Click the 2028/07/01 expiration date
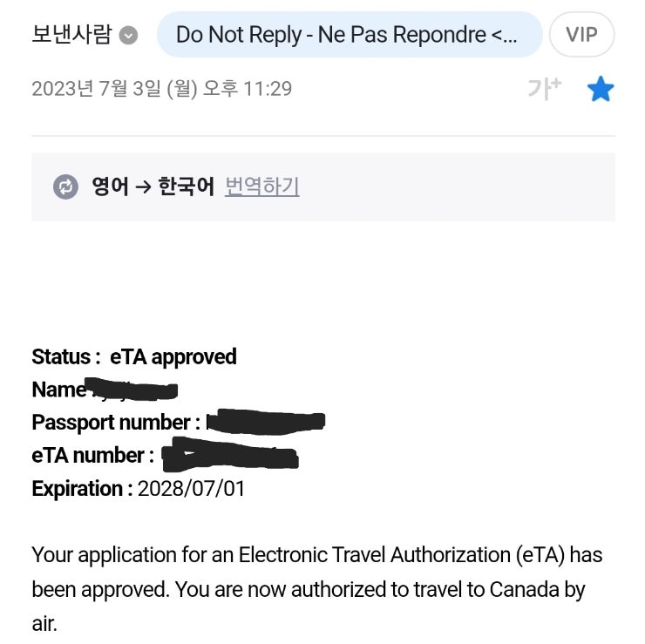Screen dimensions: 645x644 click(191, 489)
